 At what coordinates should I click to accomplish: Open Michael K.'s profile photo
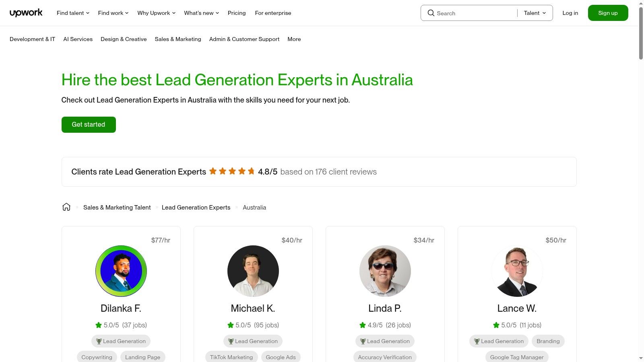pos(253,271)
